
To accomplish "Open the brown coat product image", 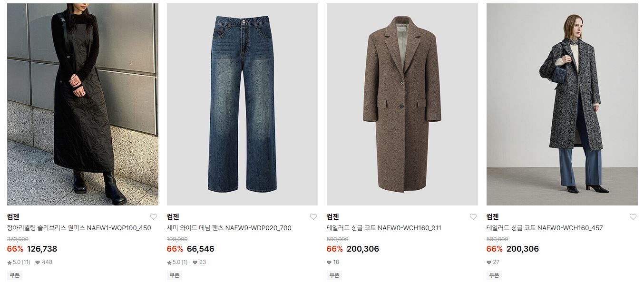I will (x=402, y=105).
